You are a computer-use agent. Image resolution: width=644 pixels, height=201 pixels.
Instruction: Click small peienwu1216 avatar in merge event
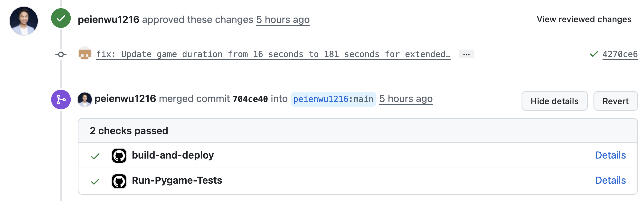tap(85, 99)
